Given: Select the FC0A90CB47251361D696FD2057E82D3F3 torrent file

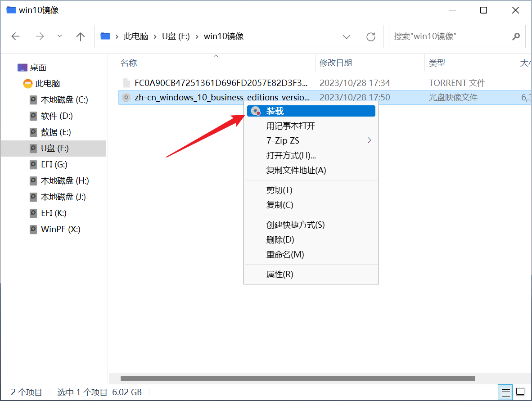Looking at the screenshot, I should click(221, 83).
